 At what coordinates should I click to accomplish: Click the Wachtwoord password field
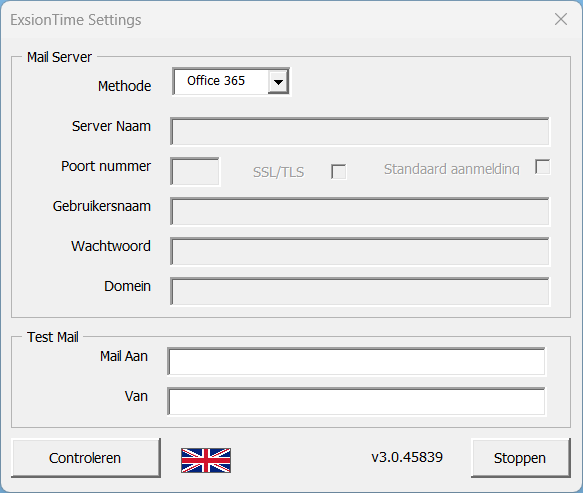pyautogui.click(x=360, y=252)
